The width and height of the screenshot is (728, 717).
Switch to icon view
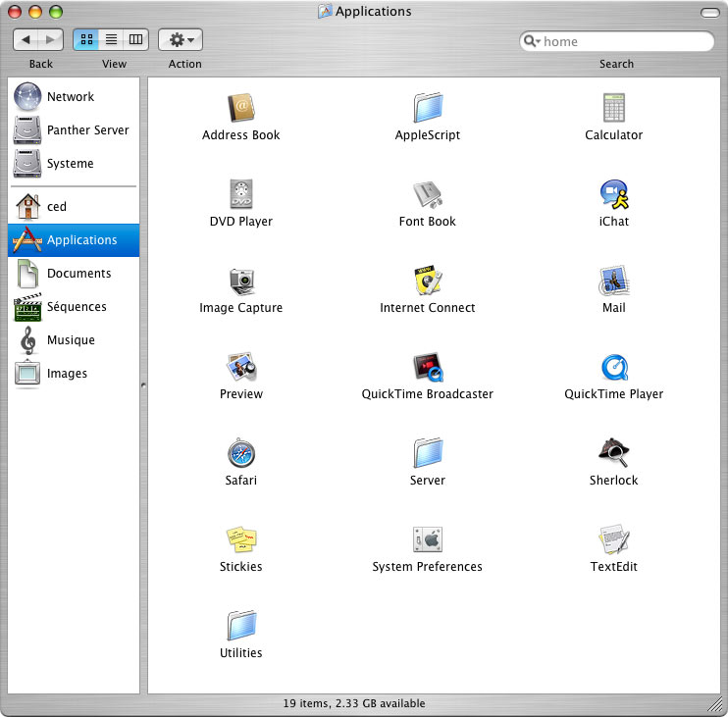coord(86,39)
